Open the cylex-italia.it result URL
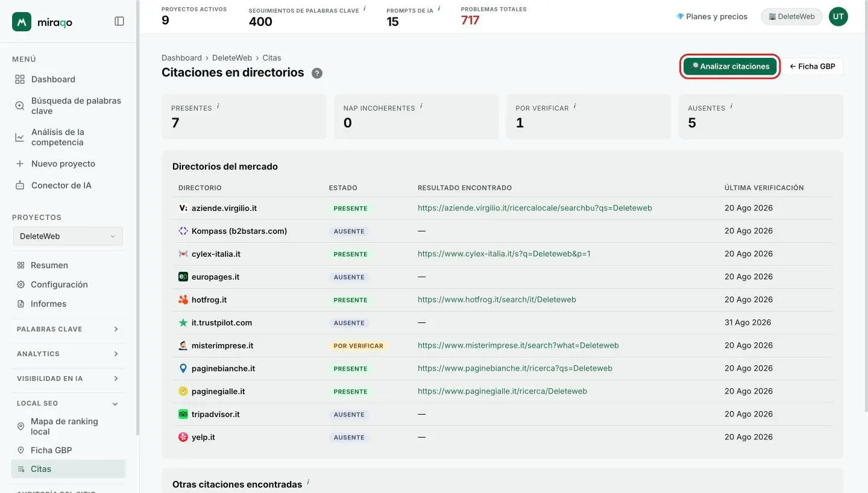Image resolution: width=868 pixels, height=493 pixels. point(504,254)
